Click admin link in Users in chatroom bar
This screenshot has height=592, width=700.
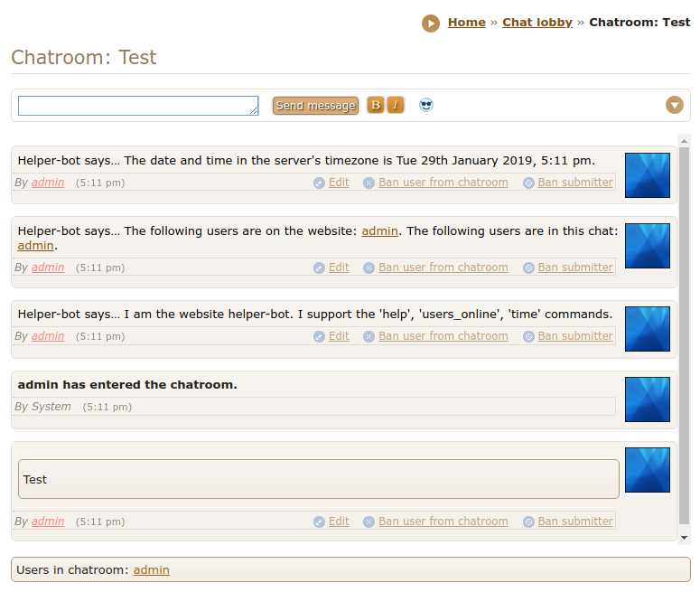(x=151, y=569)
